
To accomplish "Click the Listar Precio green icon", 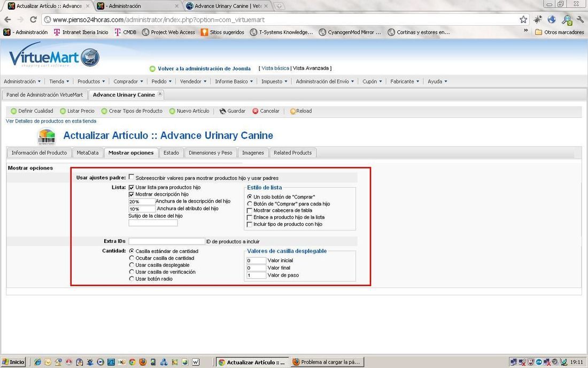I will (x=63, y=111).
